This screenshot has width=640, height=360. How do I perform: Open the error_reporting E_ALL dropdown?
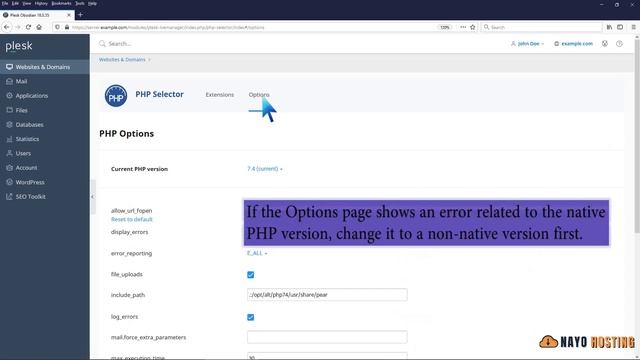[x=257, y=253]
